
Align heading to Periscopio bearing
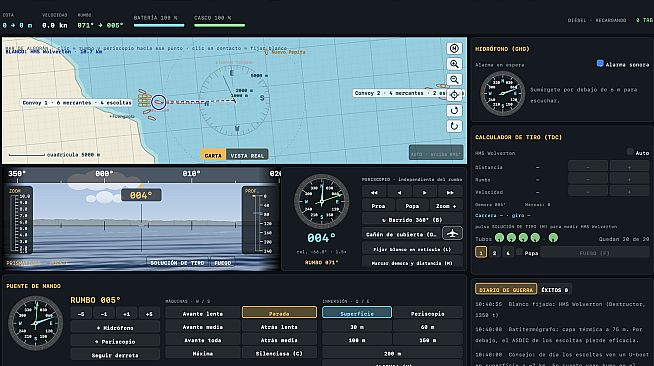115,341
